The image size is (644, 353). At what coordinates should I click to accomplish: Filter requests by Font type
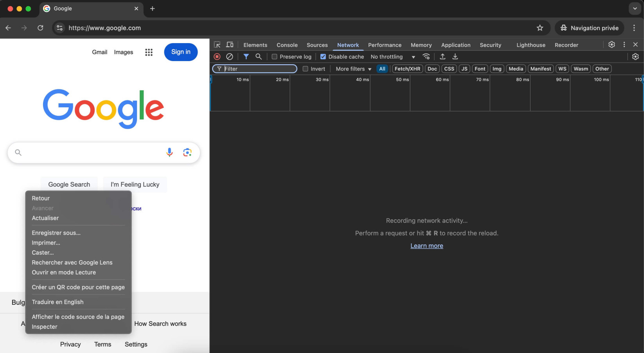(x=480, y=69)
